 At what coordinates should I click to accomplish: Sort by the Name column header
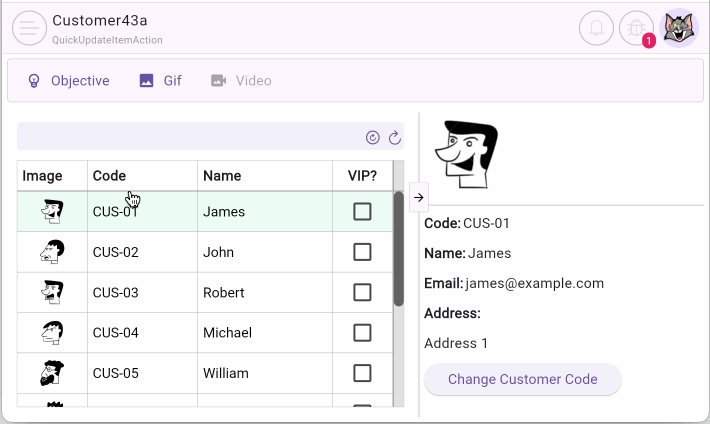pyautogui.click(x=222, y=176)
